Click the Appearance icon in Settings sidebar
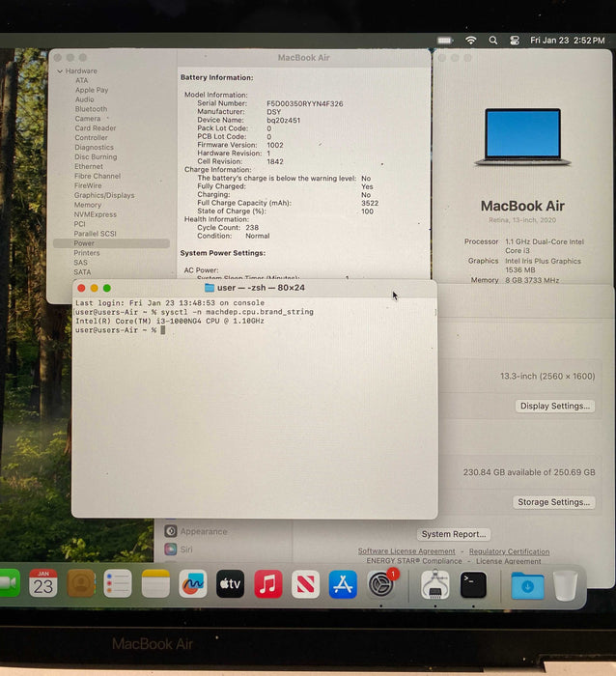The height and width of the screenshot is (676, 616). pyautogui.click(x=171, y=531)
